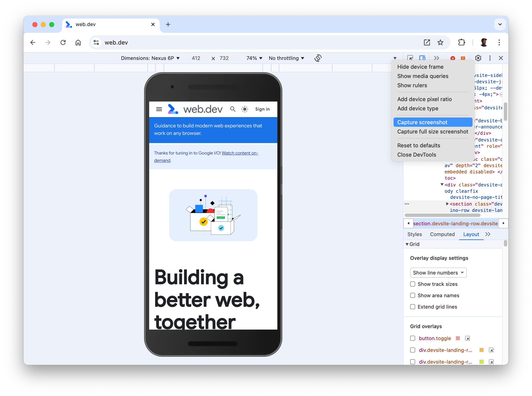This screenshot has height=396, width=532.
Task: Toggle Extend grid lines checkbox
Action: (413, 307)
